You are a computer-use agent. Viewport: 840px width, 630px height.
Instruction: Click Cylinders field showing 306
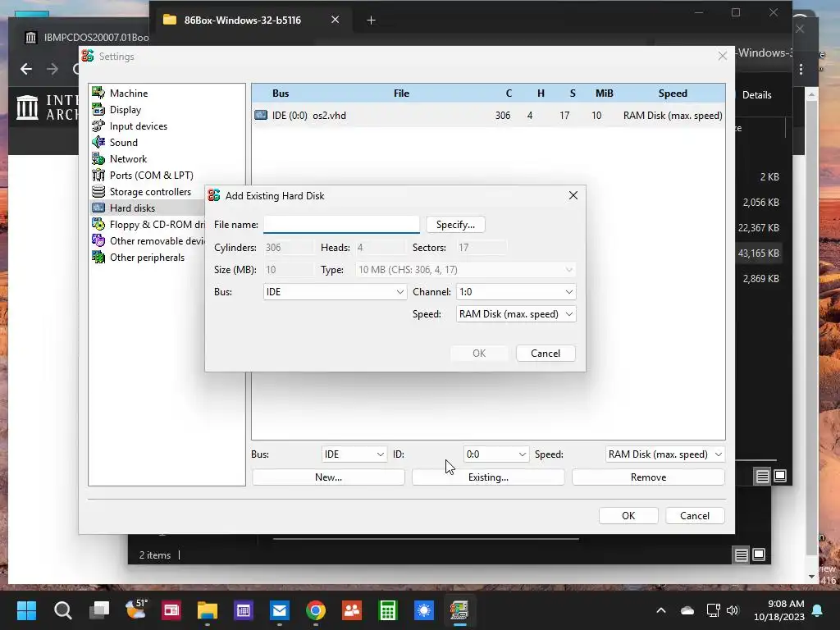[x=289, y=248]
